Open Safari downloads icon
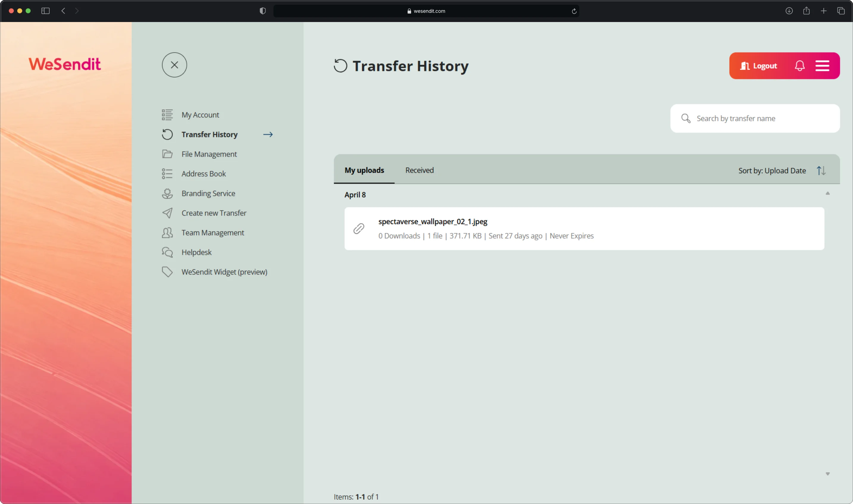 (789, 11)
